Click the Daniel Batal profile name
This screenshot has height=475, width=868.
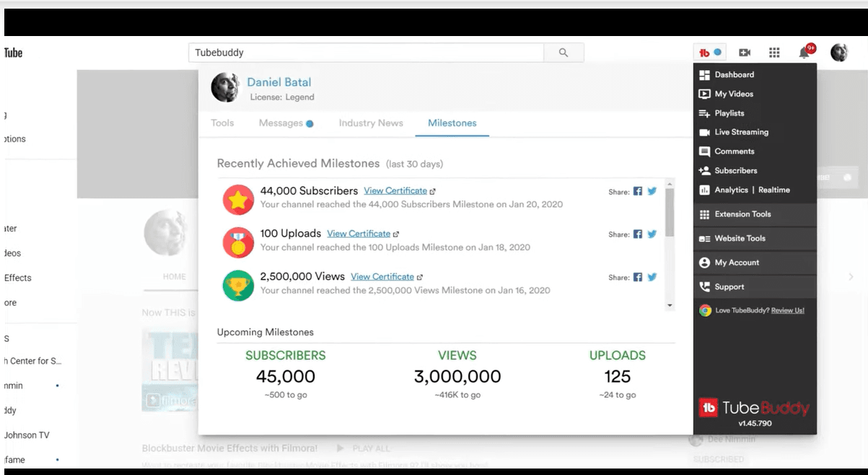pos(279,82)
